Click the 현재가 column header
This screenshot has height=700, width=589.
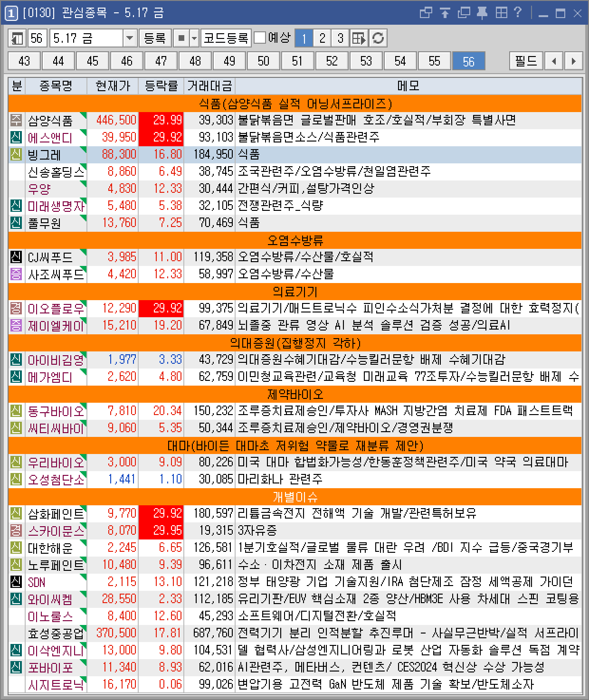[x=113, y=86]
